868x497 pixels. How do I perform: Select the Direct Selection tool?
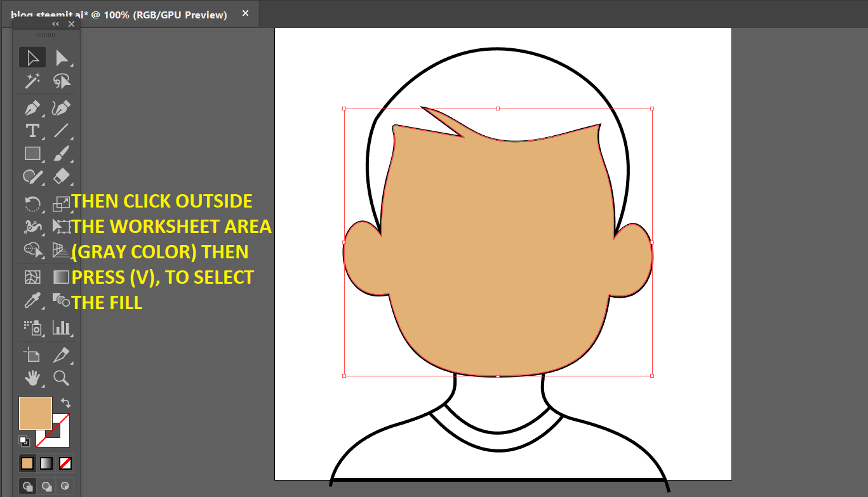(62, 58)
